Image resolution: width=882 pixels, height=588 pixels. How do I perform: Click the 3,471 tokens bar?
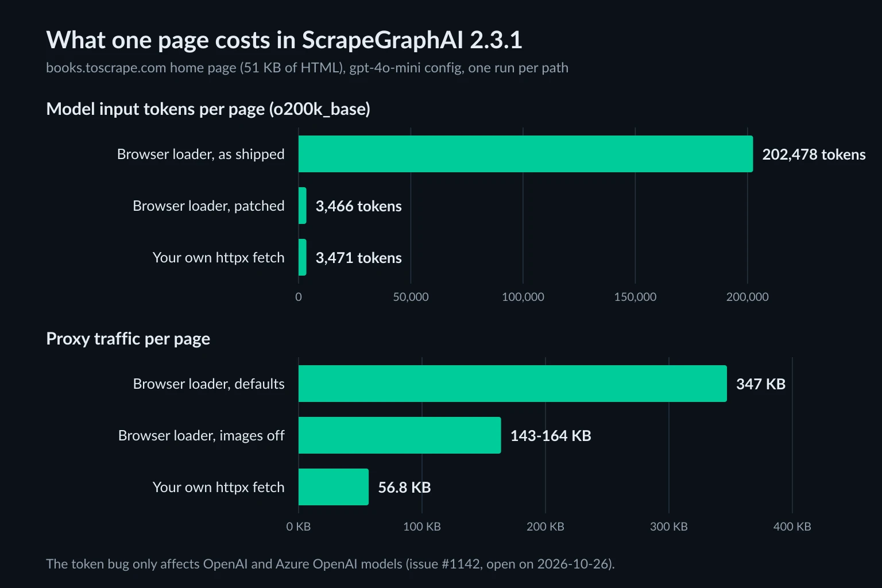(x=303, y=257)
